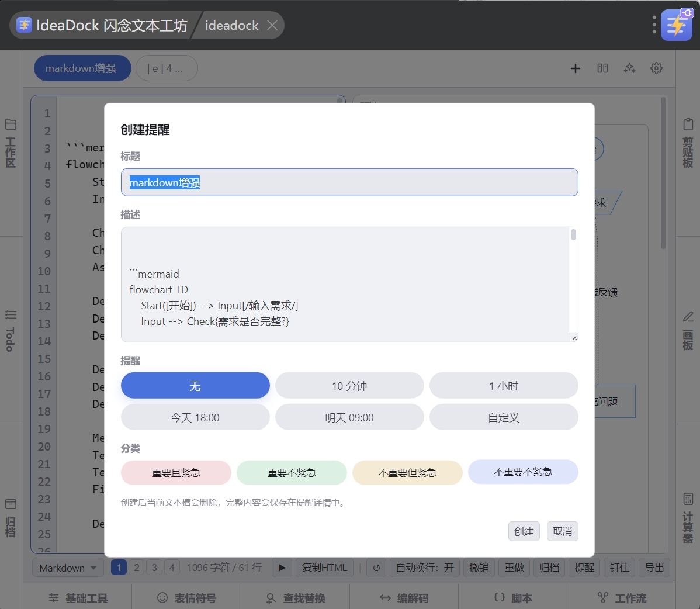This screenshot has width=700, height=609.
Task: Pick the blue 不重要不紧急 category
Action: pyautogui.click(x=523, y=472)
